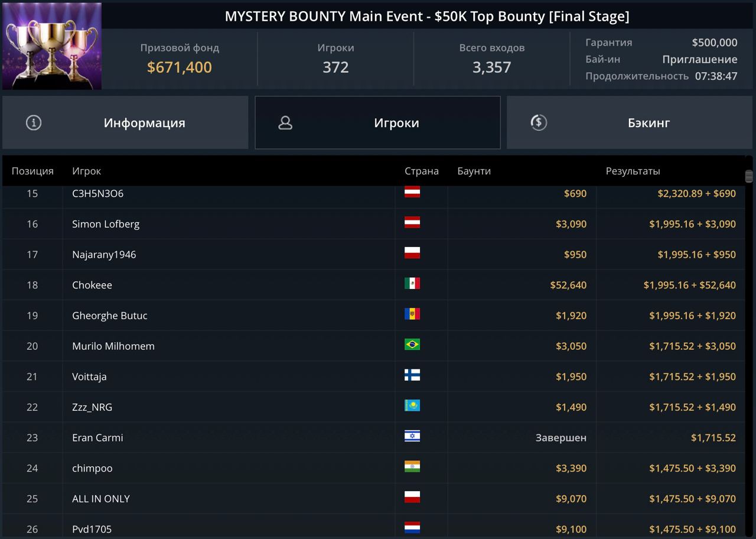Click the $3,390 bounty for chimpoo
Viewport: 756px width, 539px height.
coord(571,468)
